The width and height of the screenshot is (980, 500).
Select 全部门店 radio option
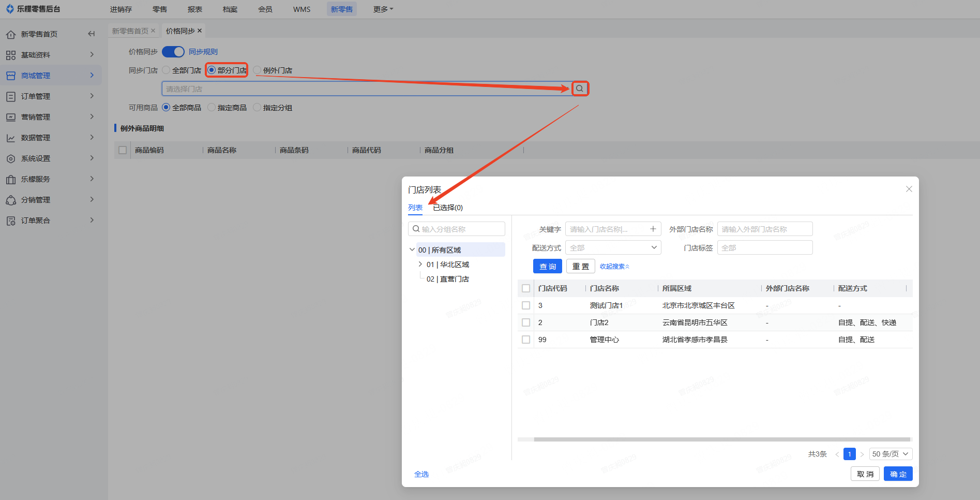(182, 70)
